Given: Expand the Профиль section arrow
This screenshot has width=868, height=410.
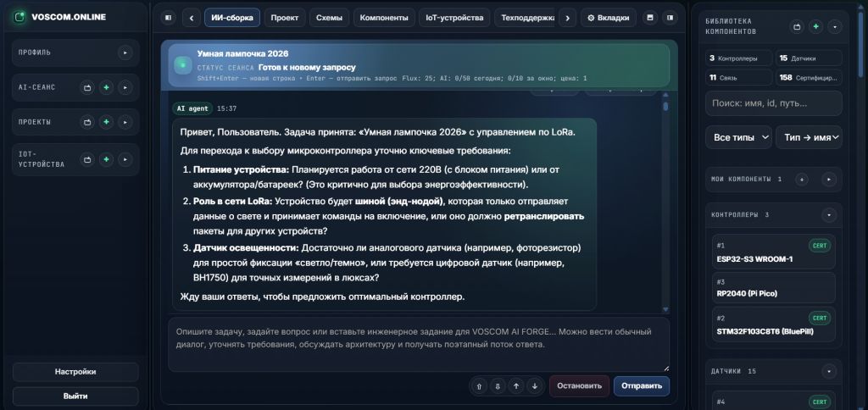Looking at the screenshot, I should point(125,53).
